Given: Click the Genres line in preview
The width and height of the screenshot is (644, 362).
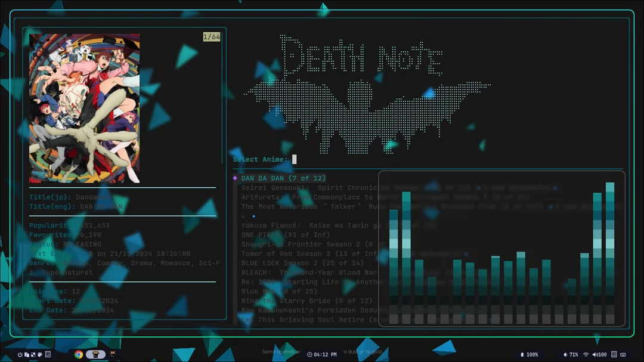Looking at the screenshot, I should tap(125, 268).
